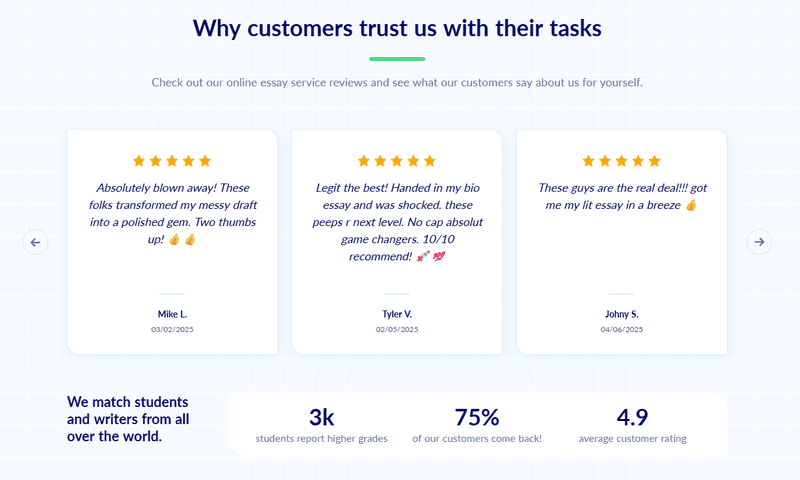Select Johny S.'s review card text
The width and height of the screenshot is (800, 480).
(x=622, y=196)
